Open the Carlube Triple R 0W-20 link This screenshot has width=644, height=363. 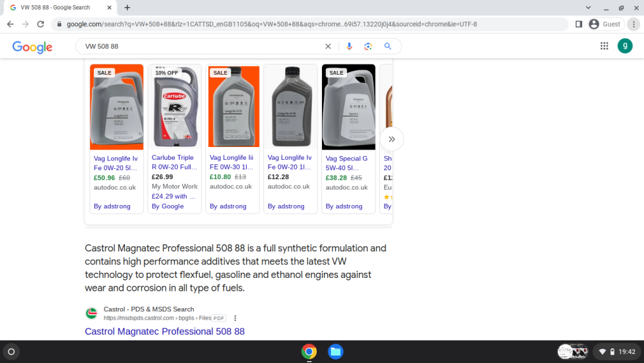click(x=175, y=162)
